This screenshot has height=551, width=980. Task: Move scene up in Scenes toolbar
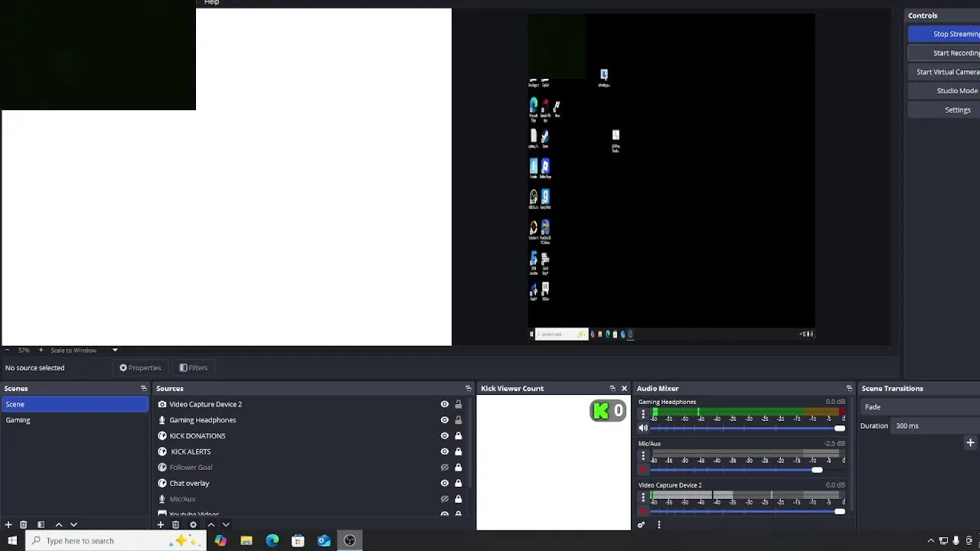[x=58, y=525]
